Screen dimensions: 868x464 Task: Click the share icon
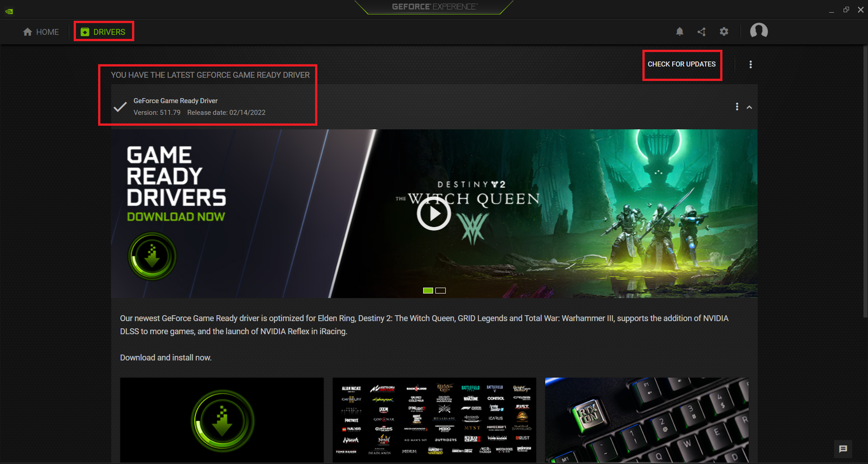(x=702, y=32)
